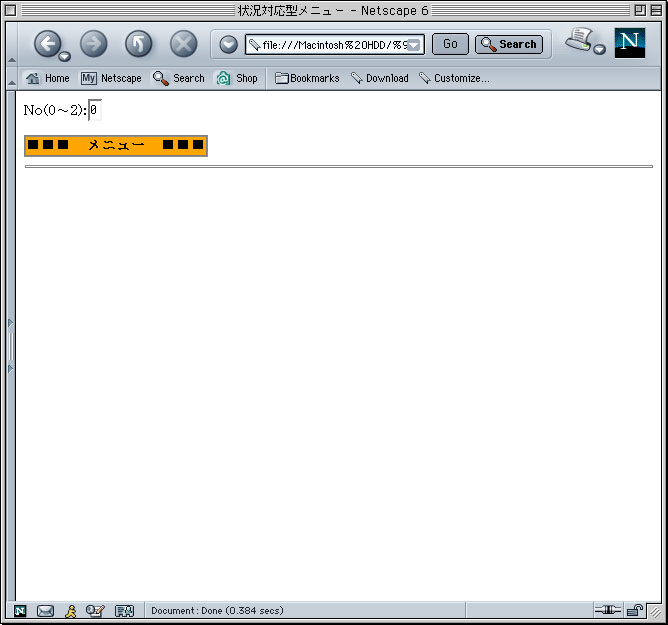Click the "Document: Done (0.384 secs)" status text
Image resolution: width=668 pixels, height=625 pixels.
tap(217, 611)
